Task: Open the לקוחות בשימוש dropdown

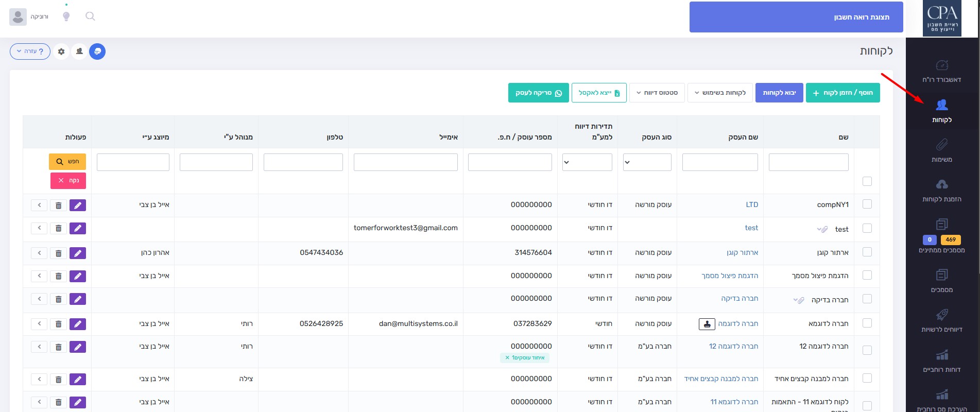Action: click(720, 93)
